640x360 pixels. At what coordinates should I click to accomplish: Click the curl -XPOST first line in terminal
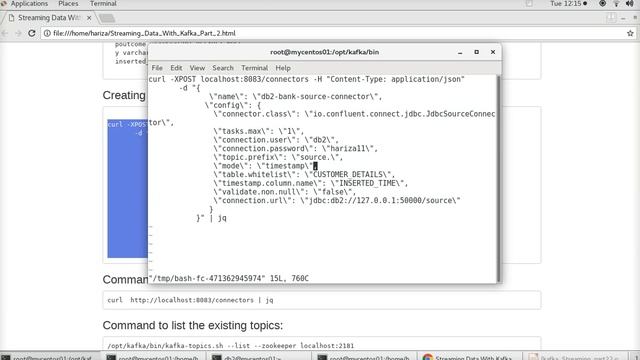[307, 79]
